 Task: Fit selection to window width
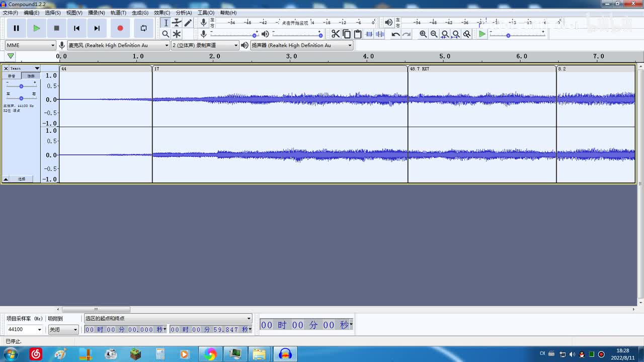coord(445,34)
